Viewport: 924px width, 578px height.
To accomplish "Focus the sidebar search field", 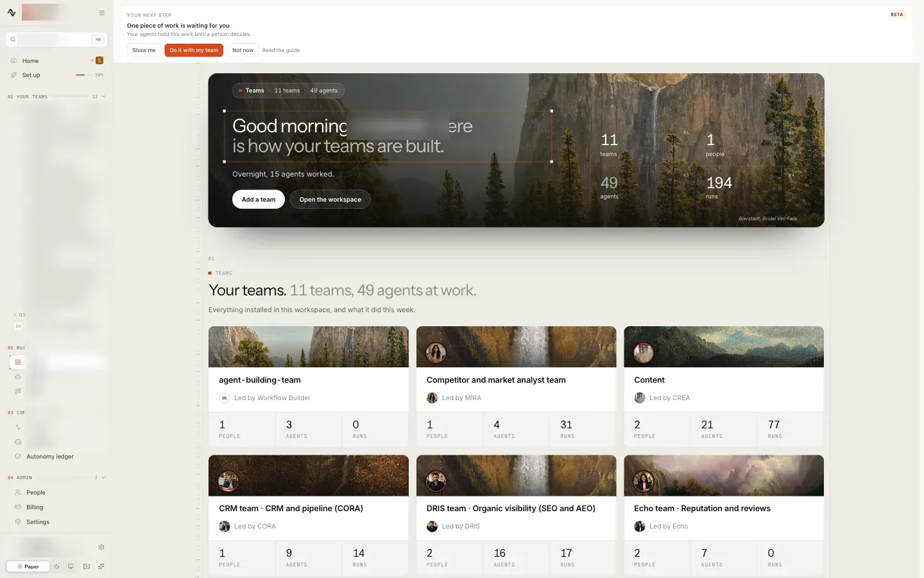I will 56,40.
